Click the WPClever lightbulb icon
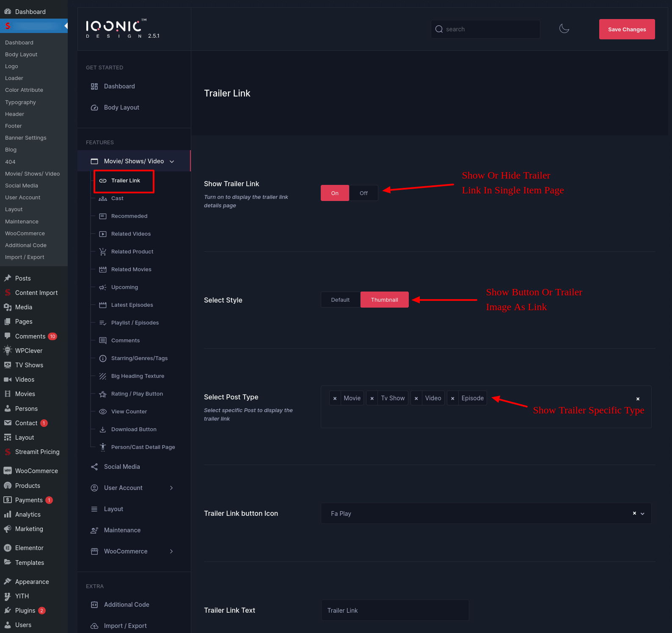The width and height of the screenshot is (672, 633). [8, 350]
